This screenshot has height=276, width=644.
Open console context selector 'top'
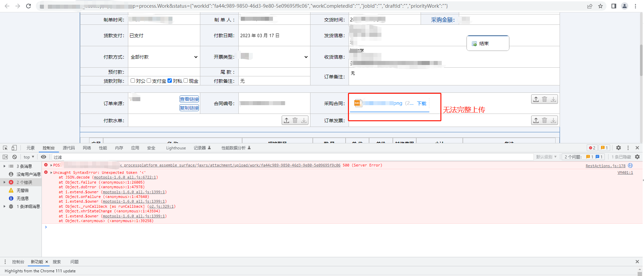29,157
